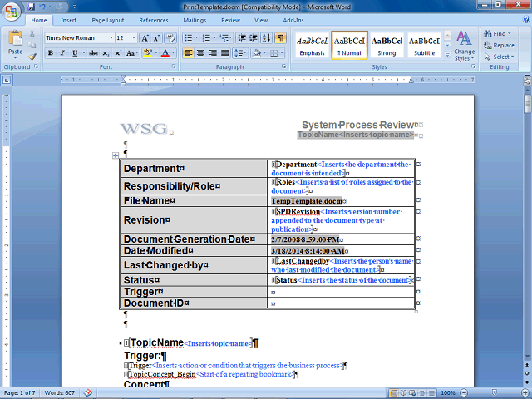Apply the Strong style
The height and width of the screenshot is (399, 532).
tap(387, 46)
